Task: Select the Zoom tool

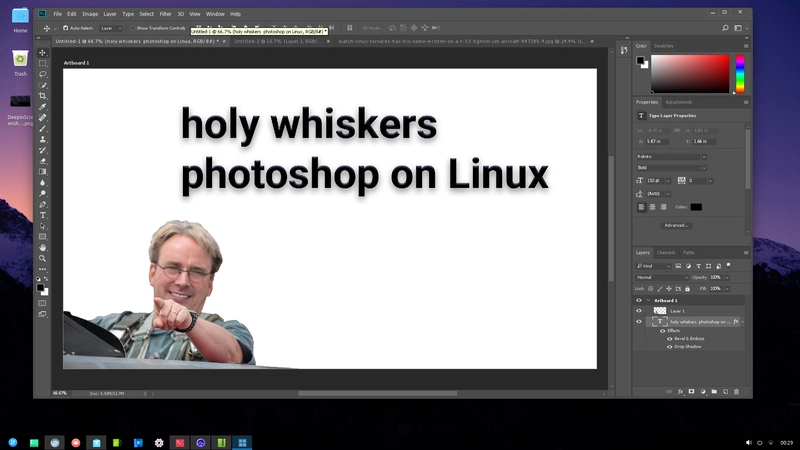Action: [43, 258]
